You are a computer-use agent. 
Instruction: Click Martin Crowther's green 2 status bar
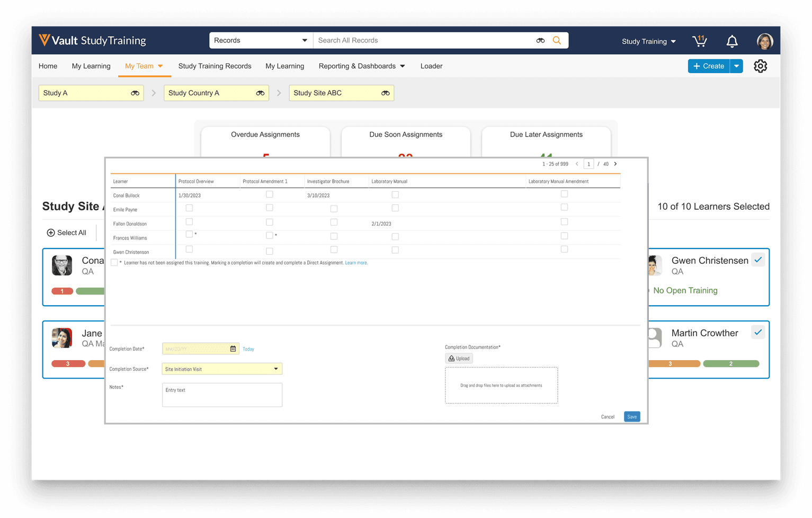[x=731, y=364]
